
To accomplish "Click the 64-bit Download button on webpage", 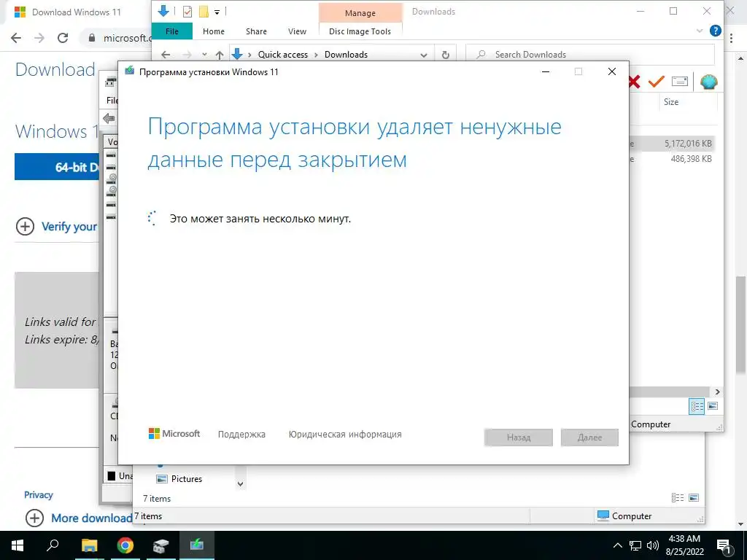I will pos(57,167).
